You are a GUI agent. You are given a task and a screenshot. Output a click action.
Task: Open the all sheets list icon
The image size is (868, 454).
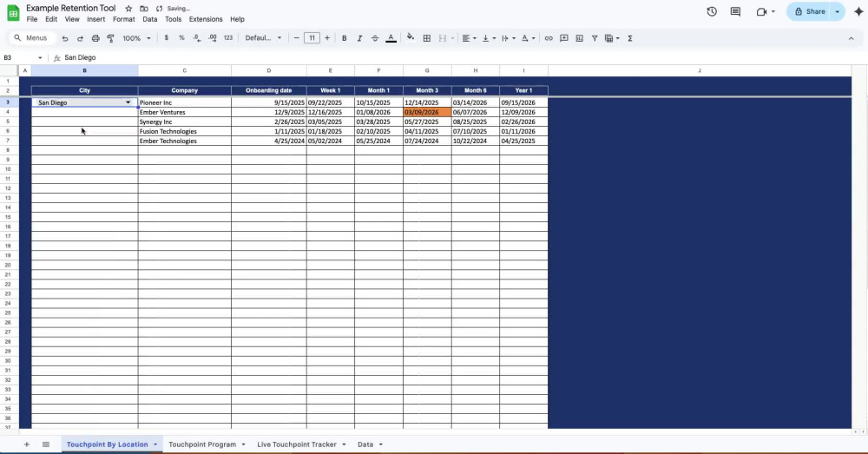(46, 444)
